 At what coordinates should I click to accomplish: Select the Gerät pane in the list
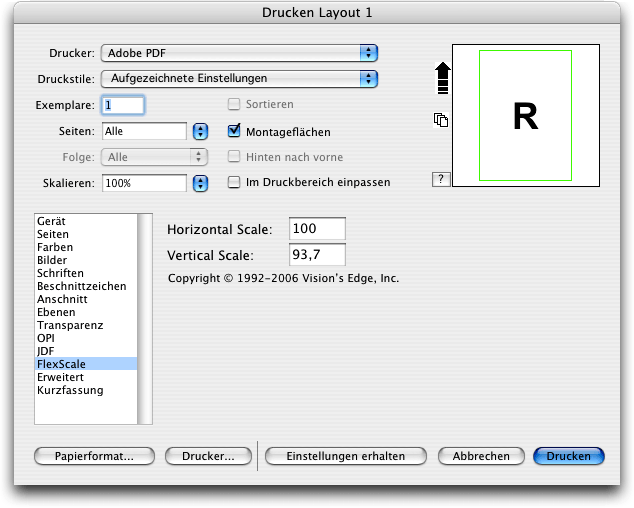tap(86, 221)
